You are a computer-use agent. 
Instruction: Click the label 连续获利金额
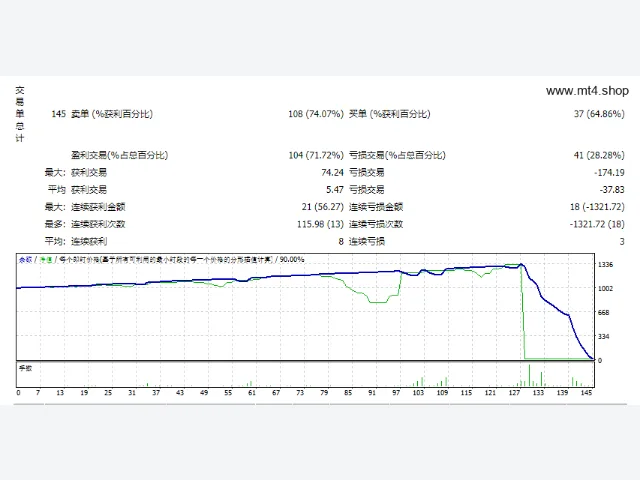click(98, 207)
